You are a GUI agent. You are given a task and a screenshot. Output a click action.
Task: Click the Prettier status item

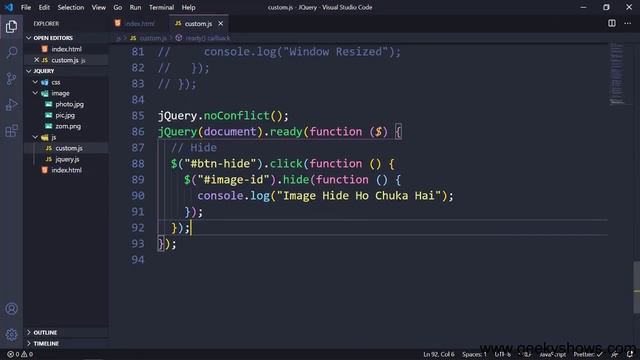coord(587,354)
